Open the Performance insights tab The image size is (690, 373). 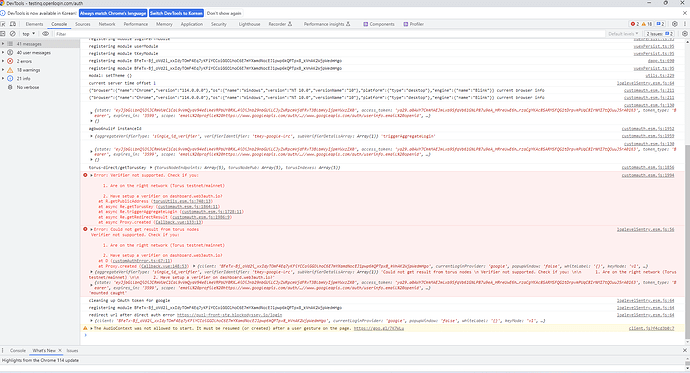327,24
